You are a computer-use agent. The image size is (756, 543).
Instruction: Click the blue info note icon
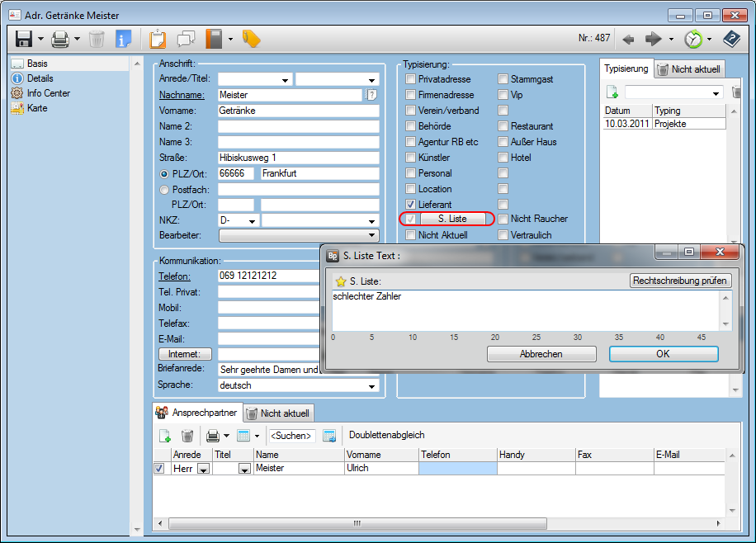point(123,39)
